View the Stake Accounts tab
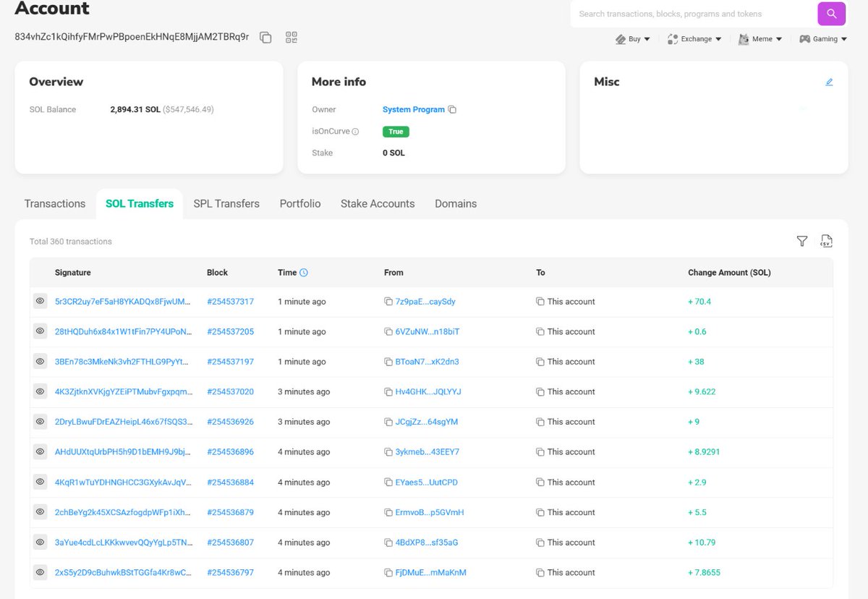This screenshot has width=868, height=599. click(378, 204)
